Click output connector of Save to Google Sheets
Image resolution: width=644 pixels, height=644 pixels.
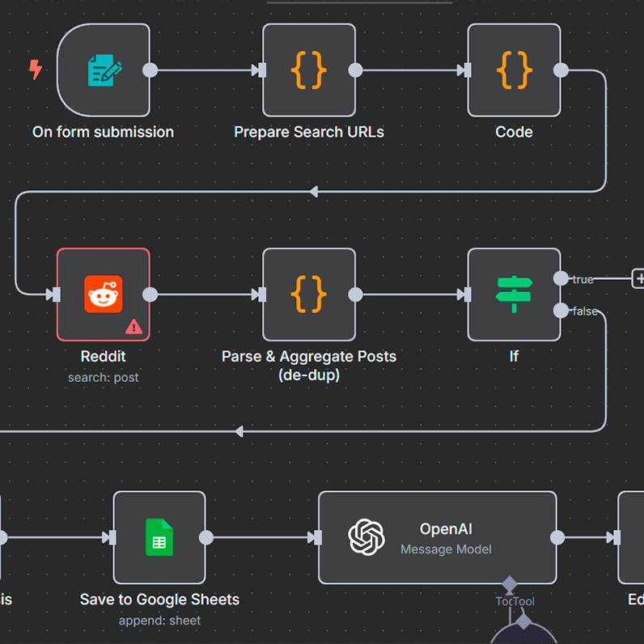click(205, 537)
